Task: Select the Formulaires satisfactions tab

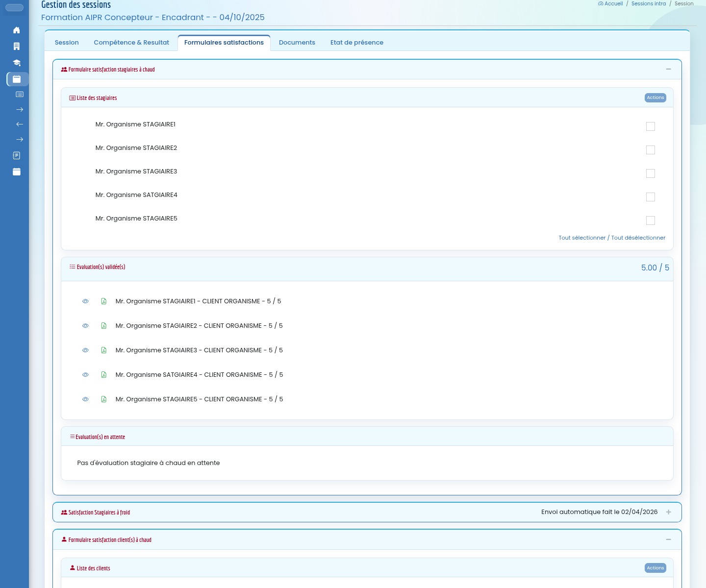Action: 224,43
